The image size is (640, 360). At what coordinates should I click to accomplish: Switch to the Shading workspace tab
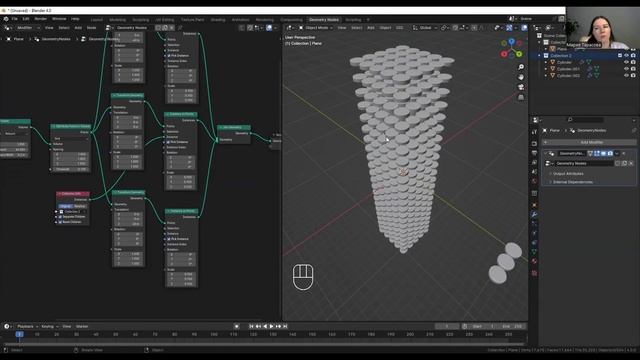[x=218, y=20]
